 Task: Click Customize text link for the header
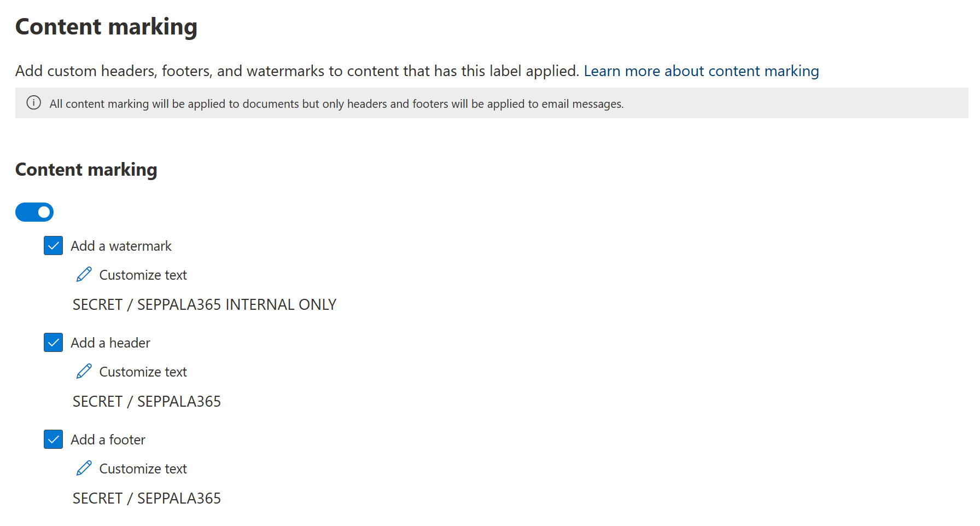click(x=143, y=372)
